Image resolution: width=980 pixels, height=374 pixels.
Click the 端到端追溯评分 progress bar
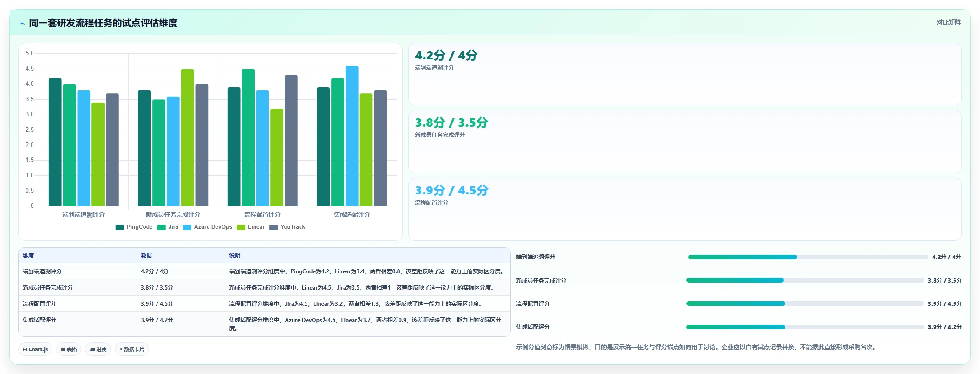808,257
